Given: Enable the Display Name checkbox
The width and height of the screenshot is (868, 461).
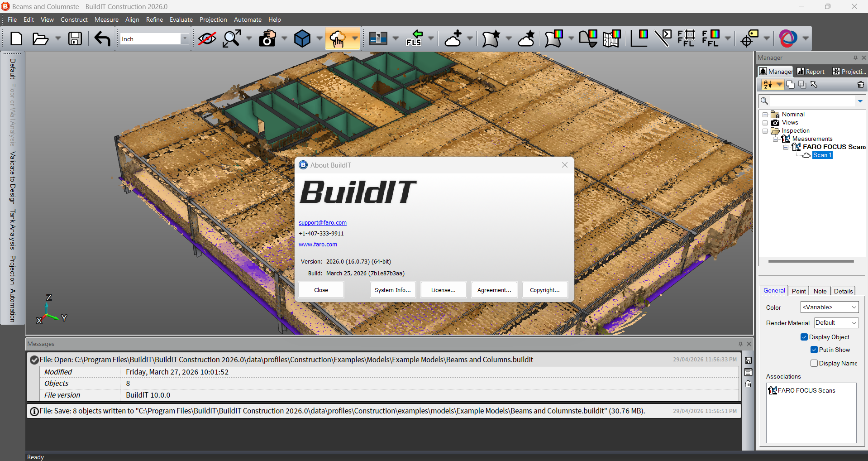Looking at the screenshot, I should (814, 363).
